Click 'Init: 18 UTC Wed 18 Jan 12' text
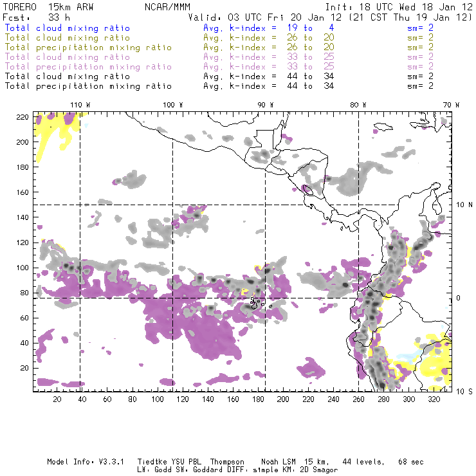The image size is (476, 476). [399, 7]
